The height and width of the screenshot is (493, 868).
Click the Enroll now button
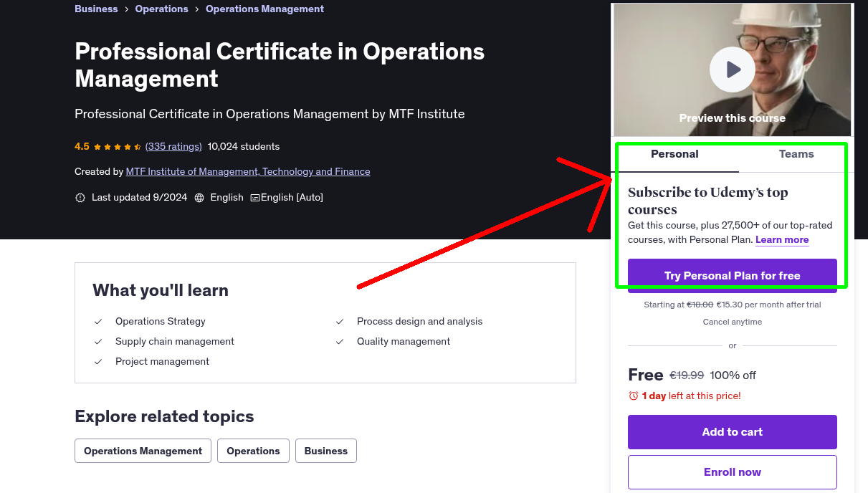[733, 472]
